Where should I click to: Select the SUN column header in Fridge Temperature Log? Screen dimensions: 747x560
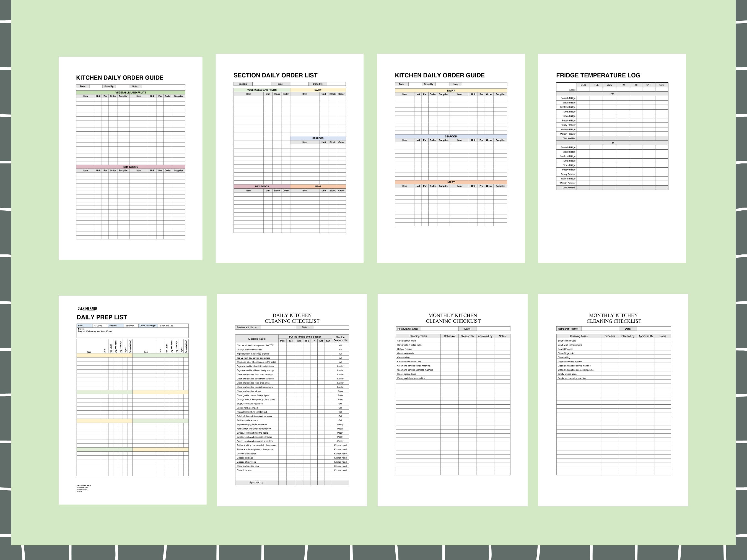tap(661, 85)
